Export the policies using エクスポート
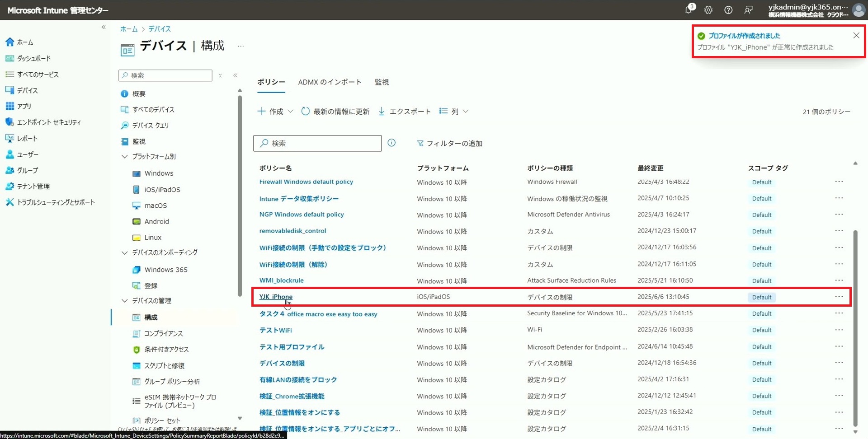Image resolution: width=868 pixels, height=439 pixels. (404, 111)
